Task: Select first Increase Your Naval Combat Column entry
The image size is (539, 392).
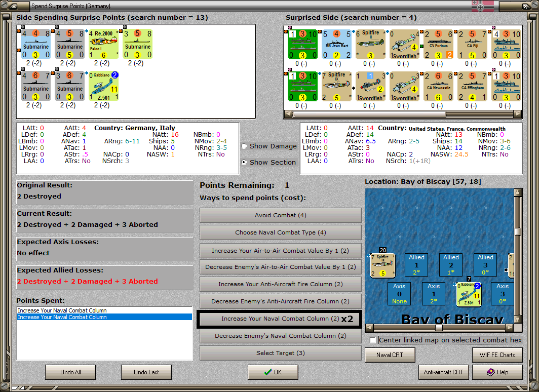Action: pos(104,310)
